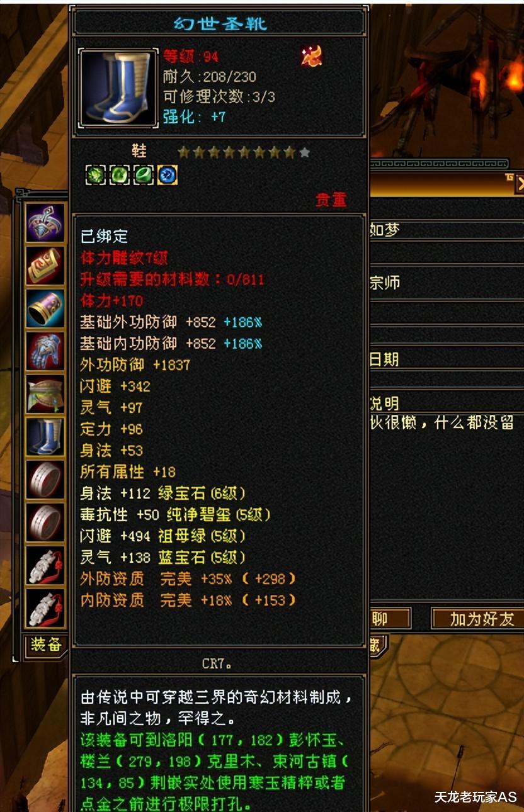This screenshot has width=524, height=812.
Task: Click the large boots item image in tooltip
Action: pos(118,87)
